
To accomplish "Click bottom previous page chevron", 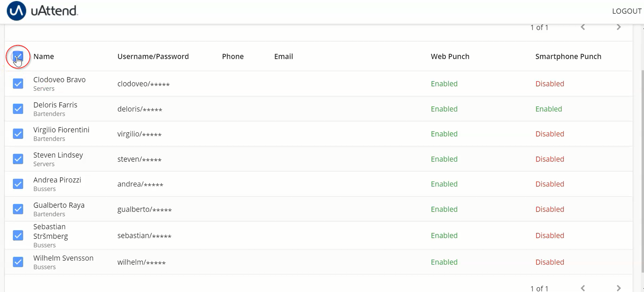I will [583, 288].
